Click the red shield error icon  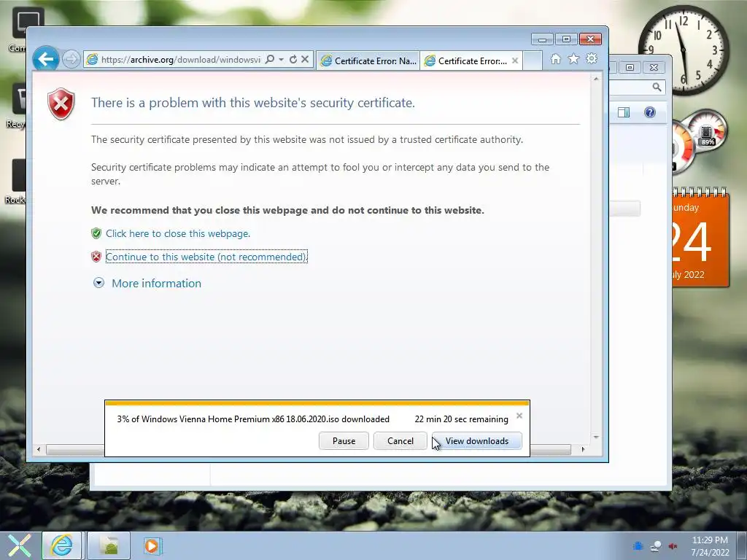click(61, 104)
